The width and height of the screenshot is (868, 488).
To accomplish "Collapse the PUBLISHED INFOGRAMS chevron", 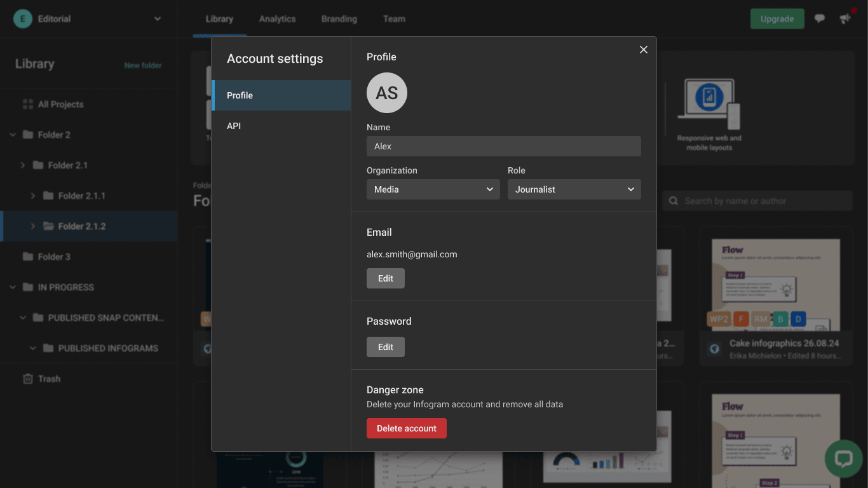I will click(33, 348).
